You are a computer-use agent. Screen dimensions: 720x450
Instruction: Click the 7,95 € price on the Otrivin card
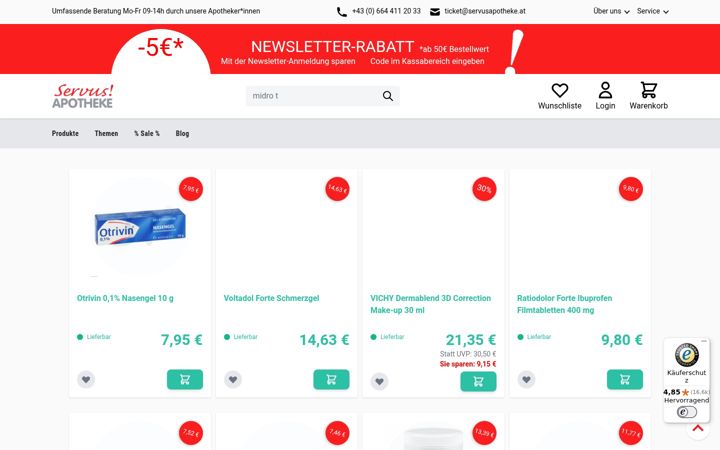tap(181, 340)
